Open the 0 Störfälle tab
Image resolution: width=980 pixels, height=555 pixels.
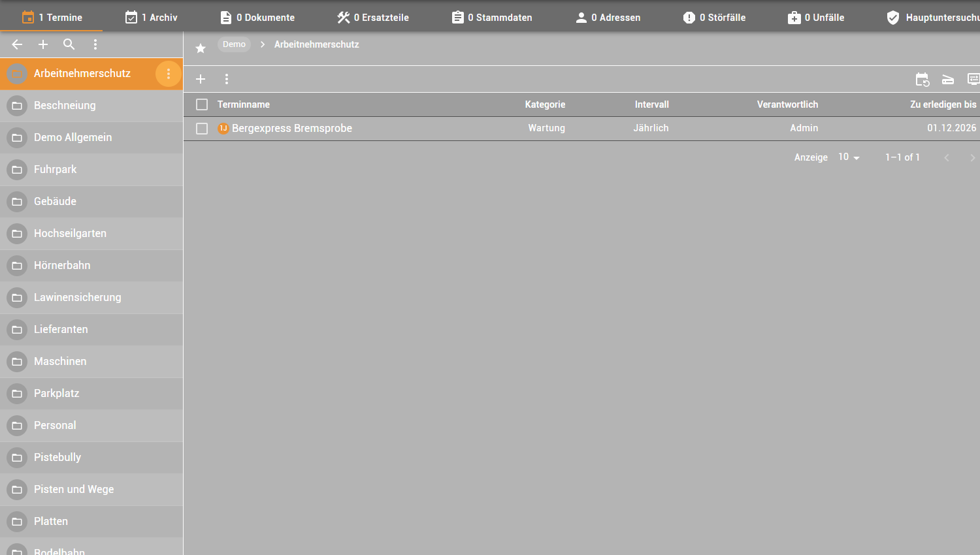[714, 17]
